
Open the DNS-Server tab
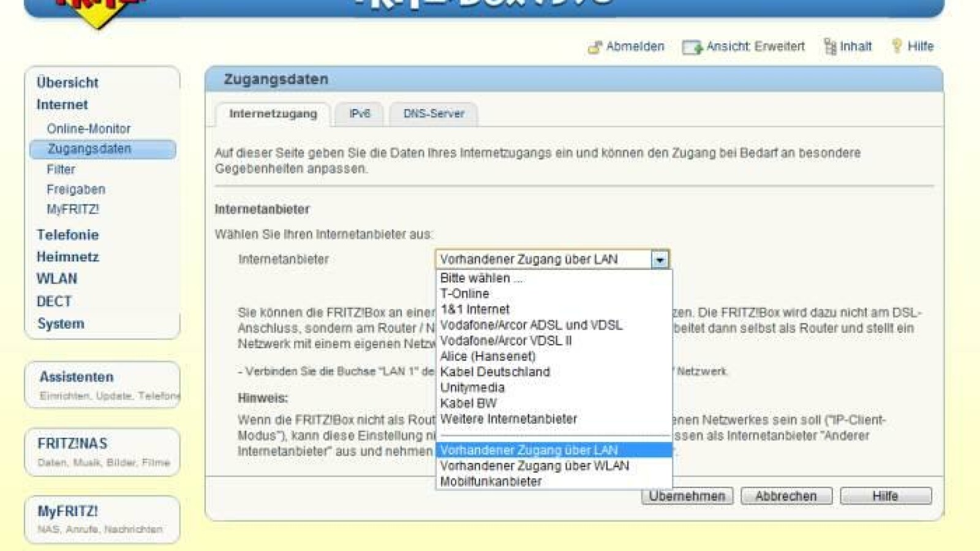click(x=434, y=114)
